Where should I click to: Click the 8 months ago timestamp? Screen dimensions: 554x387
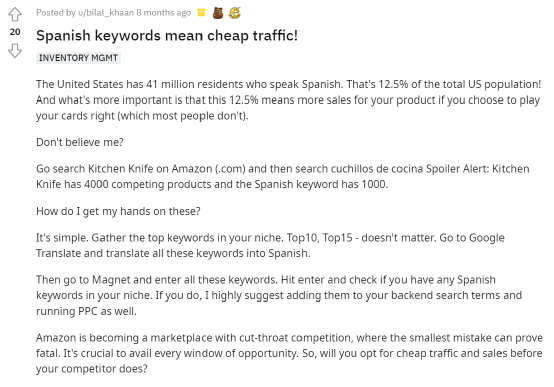[164, 13]
